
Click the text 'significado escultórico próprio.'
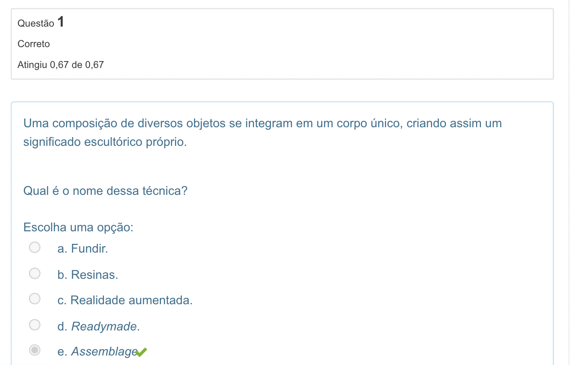(105, 142)
